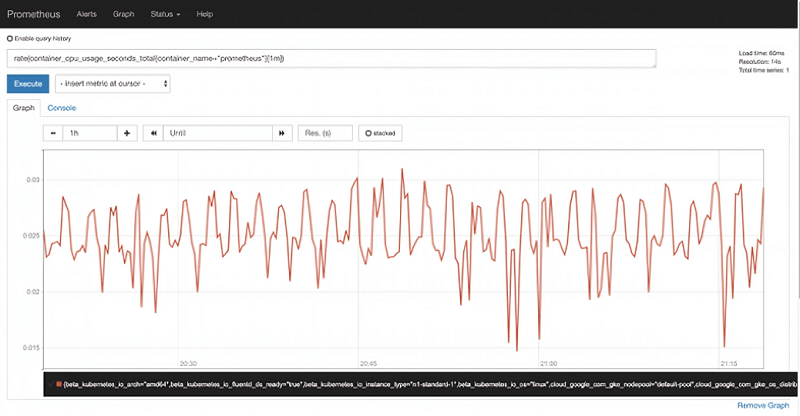Viewport: 800px width, 416px height.
Task: Run the query with Execute
Action: pyautogui.click(x=28, y=84)
